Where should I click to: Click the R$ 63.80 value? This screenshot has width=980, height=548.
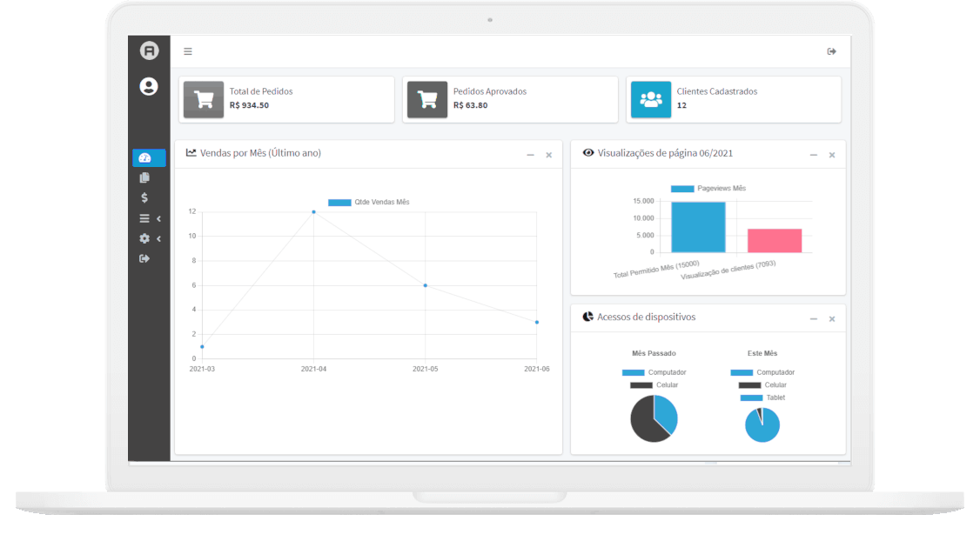click(470, 105)
